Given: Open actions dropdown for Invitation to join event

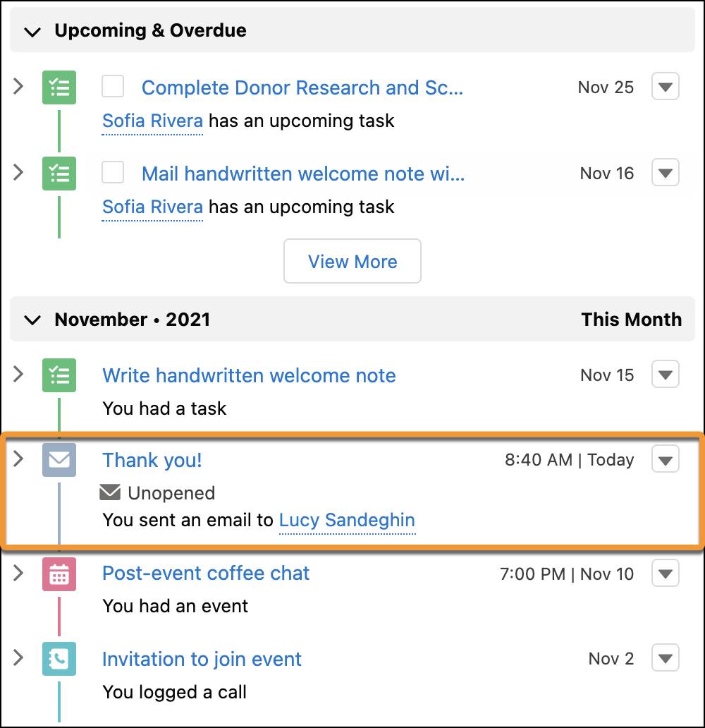Looking at the screenshot, I should click(663, 659).
